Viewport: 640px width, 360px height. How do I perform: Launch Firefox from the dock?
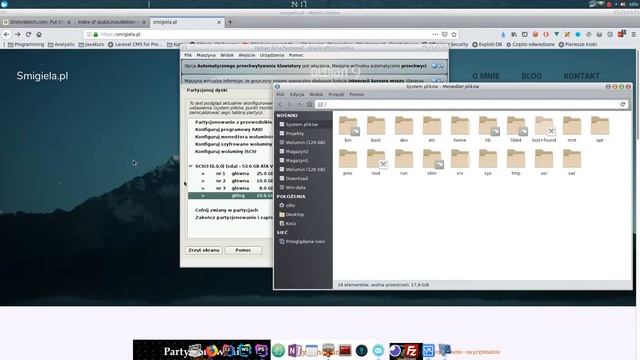[x=212, y=351]
